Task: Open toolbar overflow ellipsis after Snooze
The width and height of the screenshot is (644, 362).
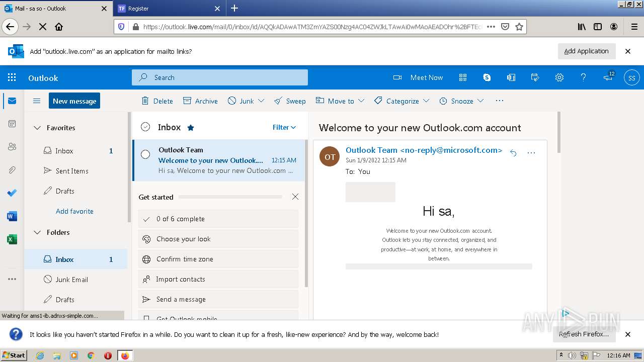Action: 500,101
